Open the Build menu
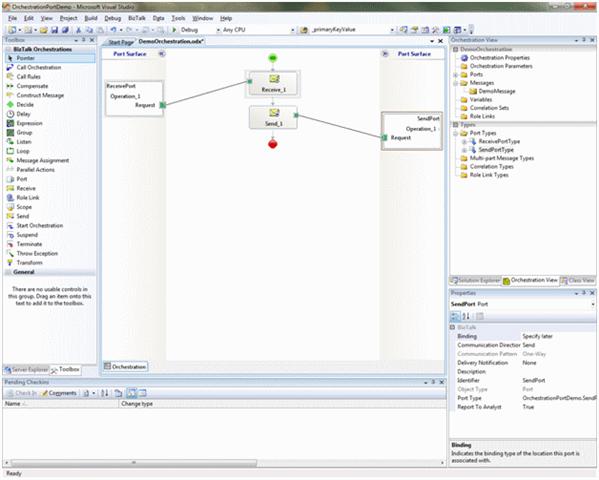Screen dimensions: 599x480 click(x=91, y=18)
